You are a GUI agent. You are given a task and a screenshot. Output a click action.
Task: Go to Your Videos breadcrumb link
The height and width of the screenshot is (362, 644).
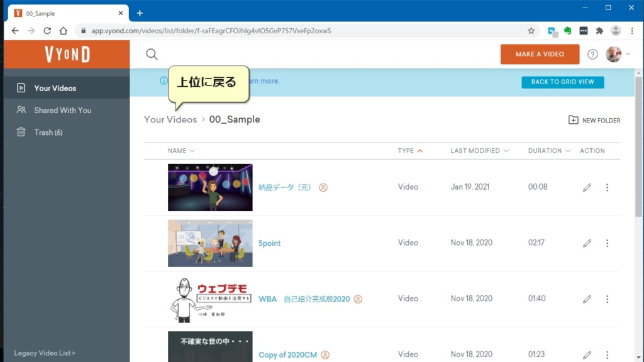[170, 119]
